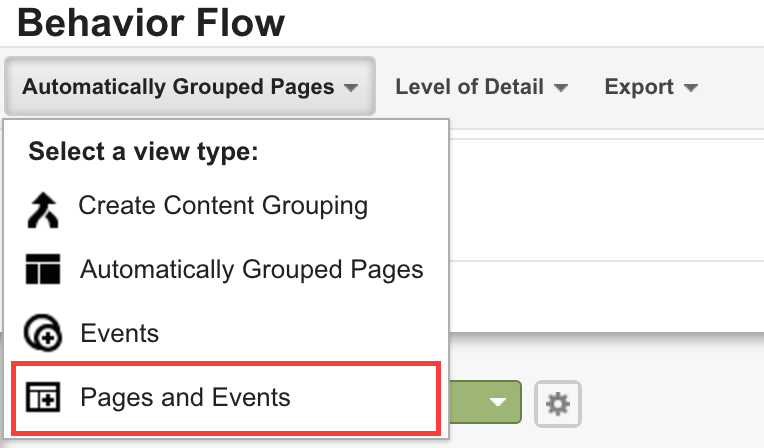
Task: Click the Create Content Grouping merge icon
Action: pos(43,210)
